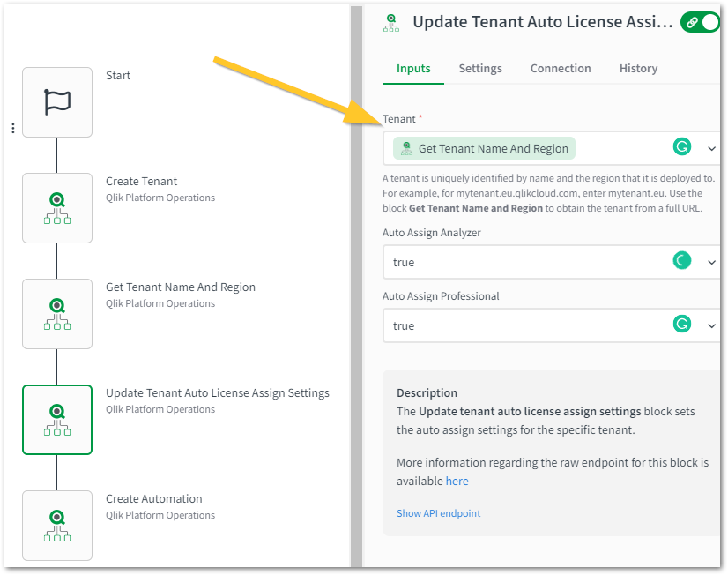
Task: Click the three-dot drag handle beside Start
Action: pyautogui.click(x=12, y=129)
